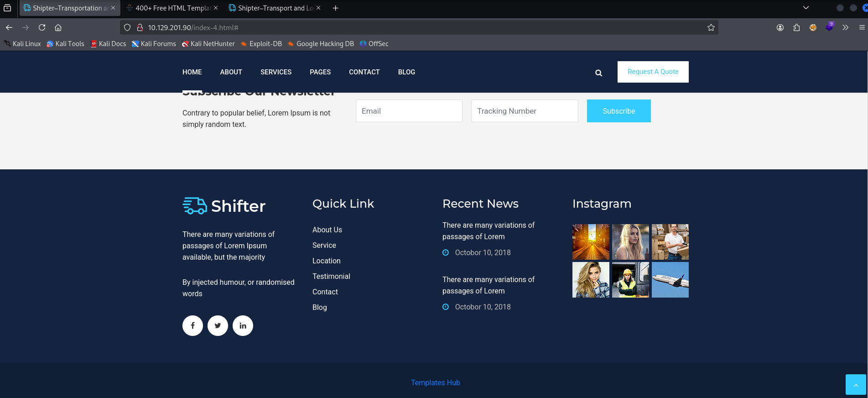Viewport: 868px width, 398px height.
Task: Expand the list all tabs chevron
Action: [806, 8]
